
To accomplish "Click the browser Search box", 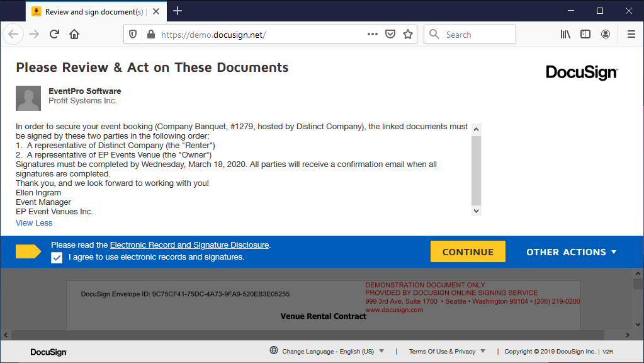I will (x=470, y=34).
